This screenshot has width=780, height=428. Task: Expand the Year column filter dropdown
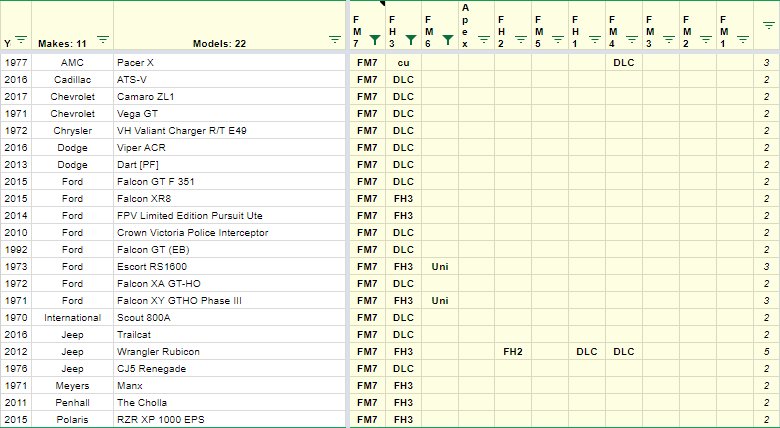[x=21, y=39]
